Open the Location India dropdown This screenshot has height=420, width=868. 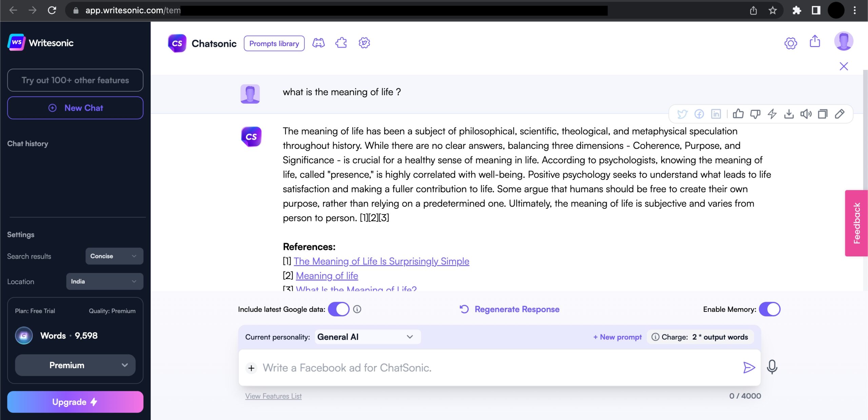tap(104, 281)
